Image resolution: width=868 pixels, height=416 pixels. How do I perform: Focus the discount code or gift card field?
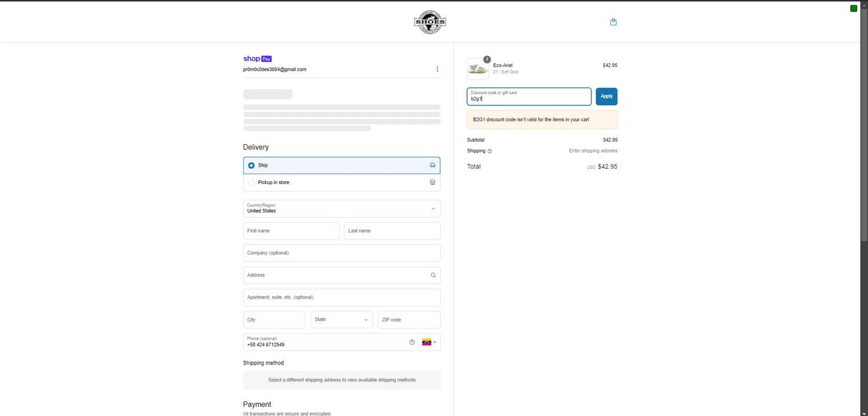click(529, 97)
